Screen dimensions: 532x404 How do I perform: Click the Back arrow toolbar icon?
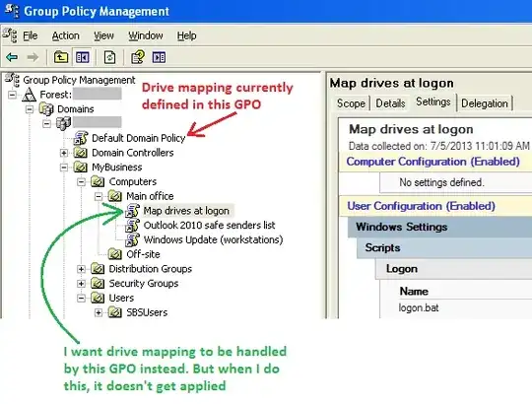pos(12,57)
